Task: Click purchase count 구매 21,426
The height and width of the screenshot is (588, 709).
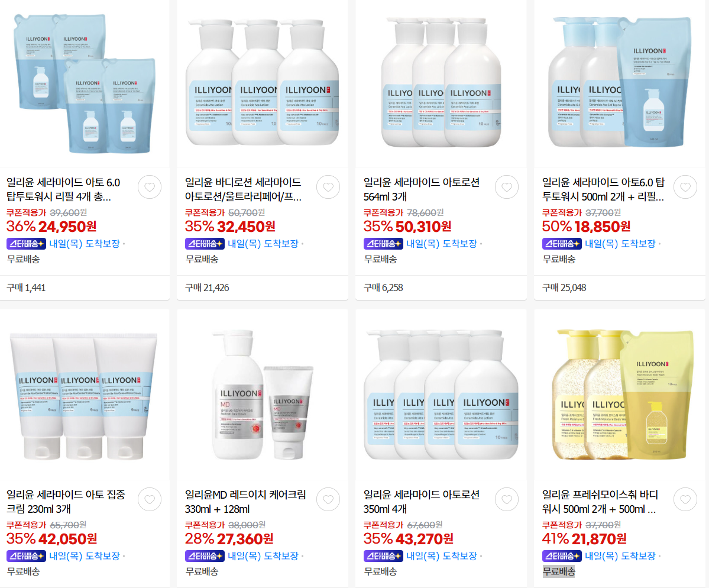Action: 207,287
